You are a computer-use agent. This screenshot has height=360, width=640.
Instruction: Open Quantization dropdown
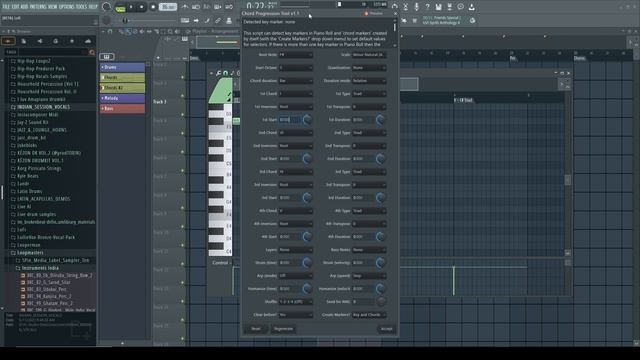369,68
